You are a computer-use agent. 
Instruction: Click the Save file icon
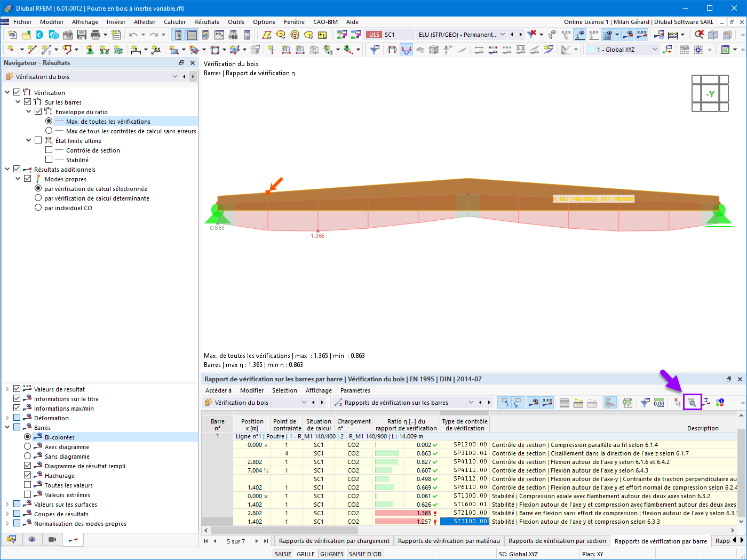[x=82, y=35]
